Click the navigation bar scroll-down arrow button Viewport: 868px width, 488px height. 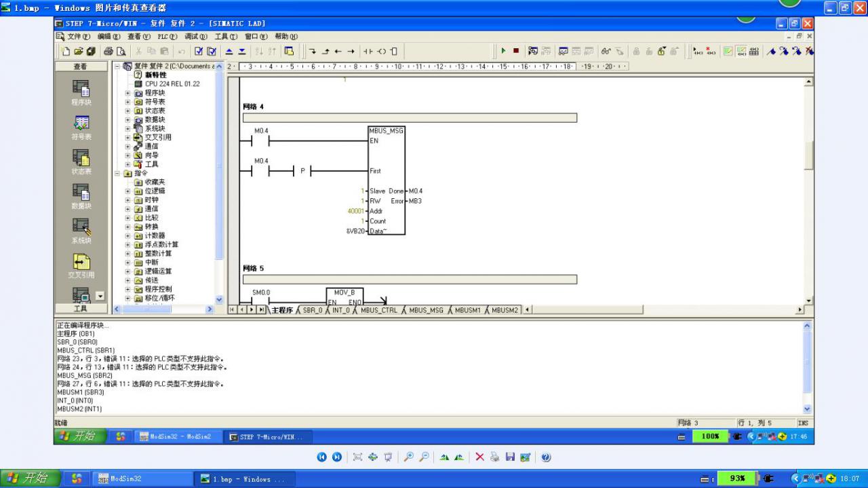(100, 296)
